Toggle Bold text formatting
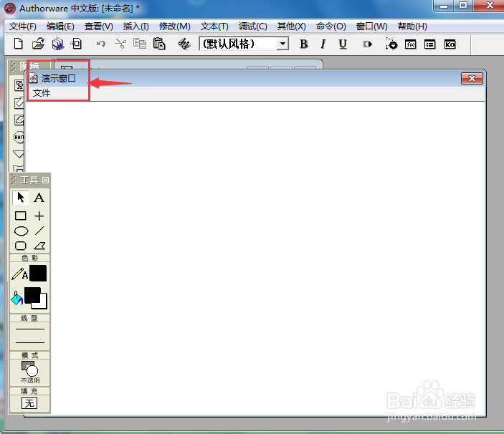Viewport: 504px width, 434px height. [304, 44]
